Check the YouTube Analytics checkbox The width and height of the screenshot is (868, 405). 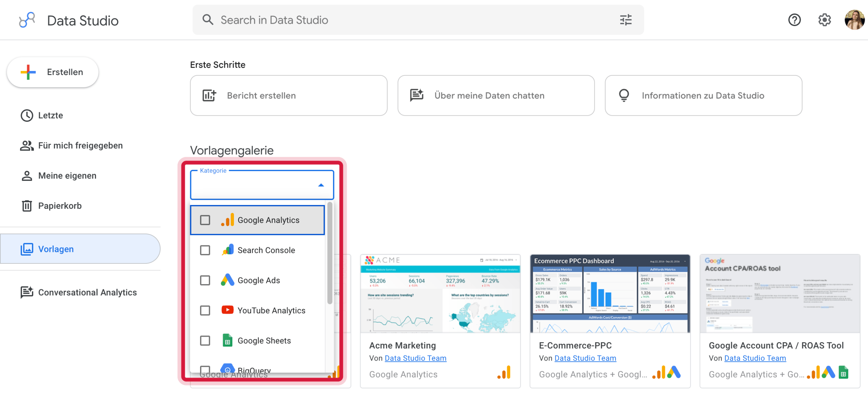[205, 310]
